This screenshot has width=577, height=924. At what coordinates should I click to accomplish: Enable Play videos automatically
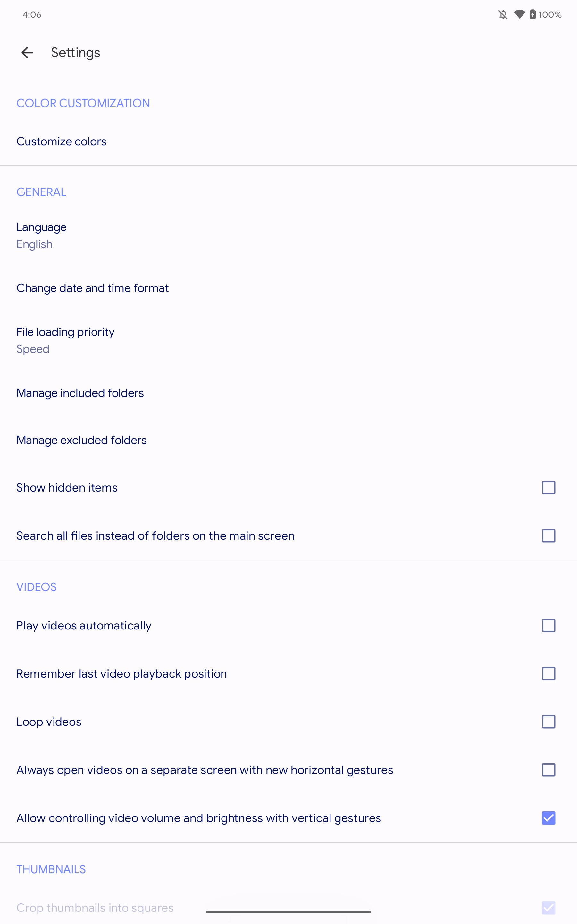pyautogui.click(x=548, y=625)
